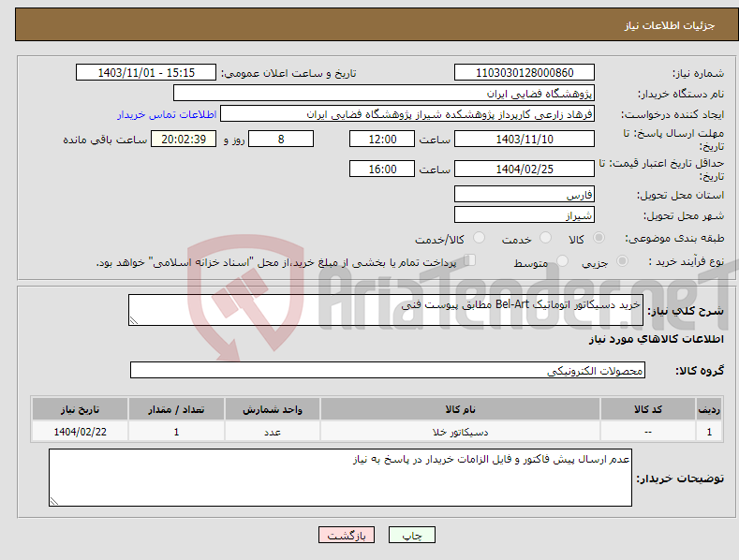739x560 pixels.
Task: Click the چاپ (print) button
Action: tap(411, 535)
